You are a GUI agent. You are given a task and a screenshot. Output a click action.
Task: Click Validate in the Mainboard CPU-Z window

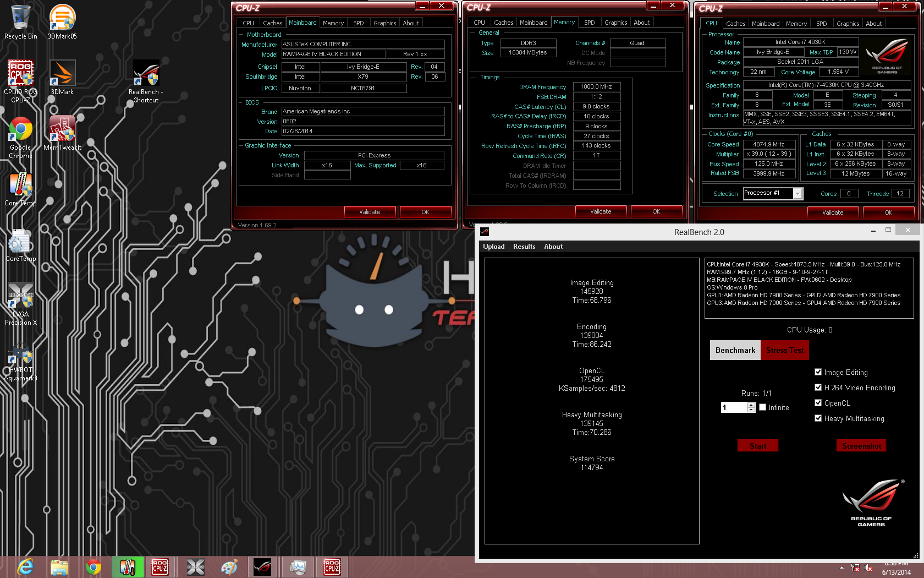370,212
